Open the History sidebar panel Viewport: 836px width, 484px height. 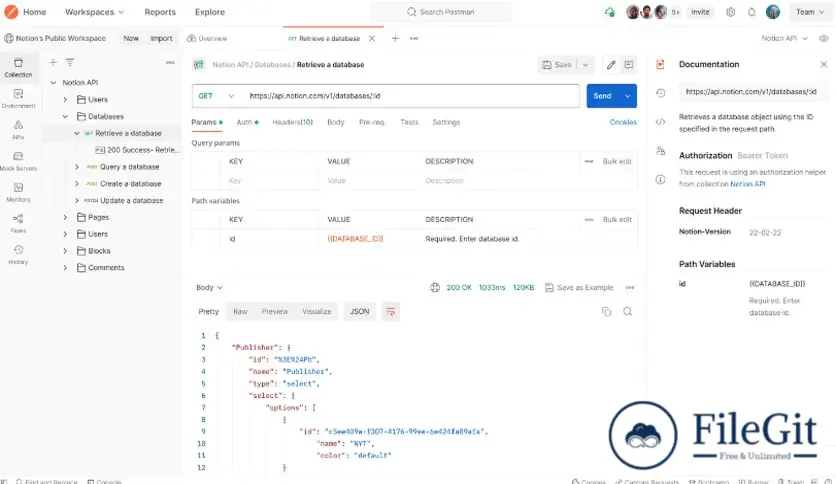point(18,255)
